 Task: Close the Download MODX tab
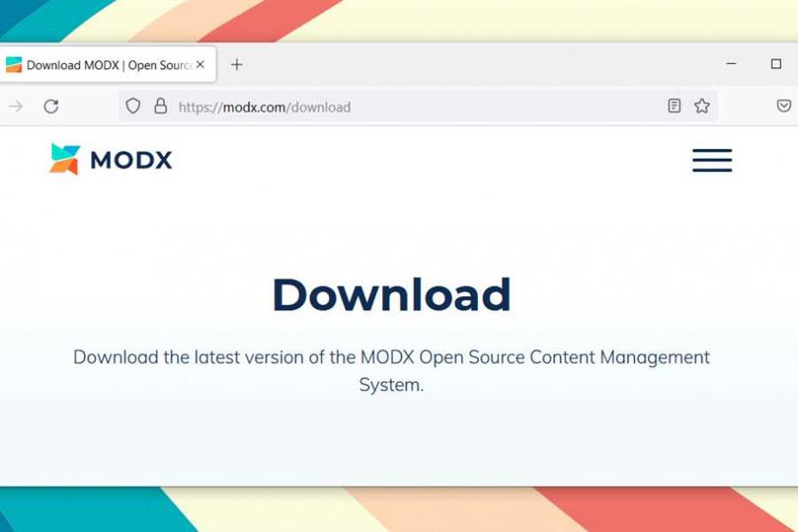pos(200,65)
